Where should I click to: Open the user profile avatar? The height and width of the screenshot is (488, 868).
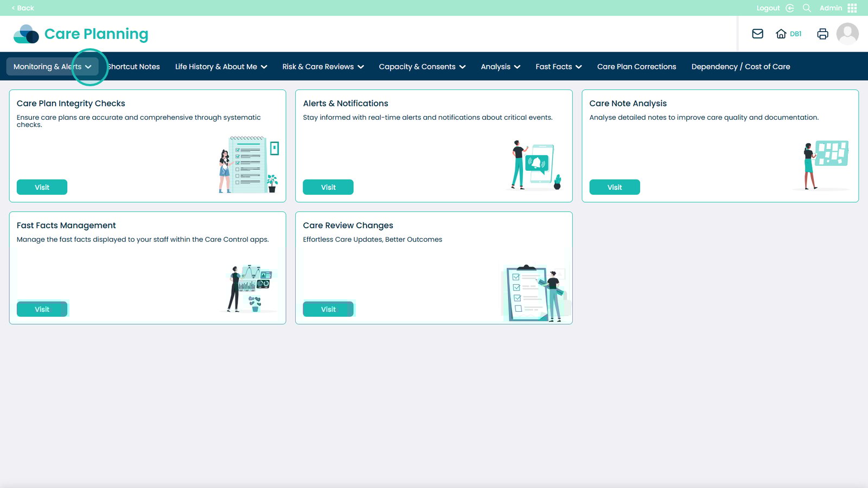[x=847, y=34]
